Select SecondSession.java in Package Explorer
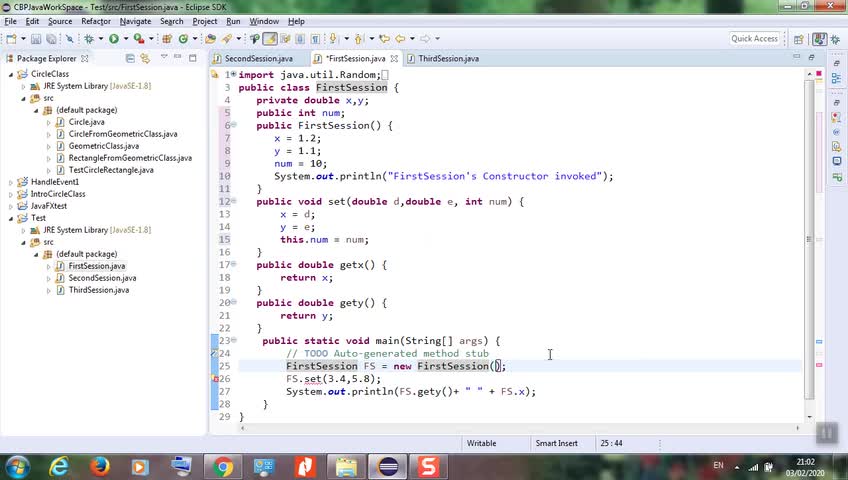Viewport: 848px width, 480px height. [102, 278]
